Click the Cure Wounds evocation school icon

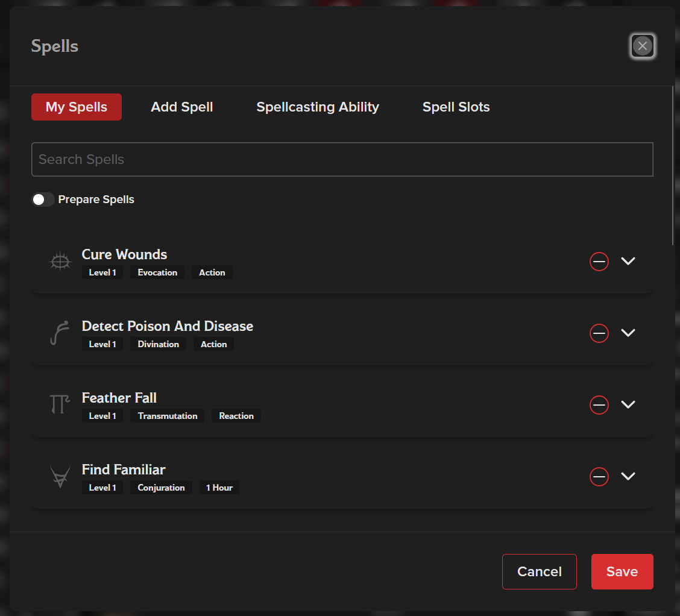pos(59,262)
